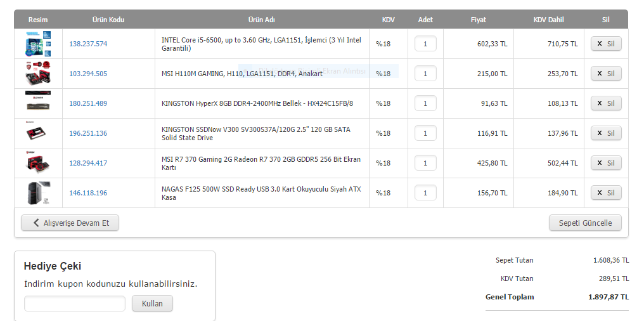Remove INTEL Core i5-6500 with Sil button

(x=606, y=44)
